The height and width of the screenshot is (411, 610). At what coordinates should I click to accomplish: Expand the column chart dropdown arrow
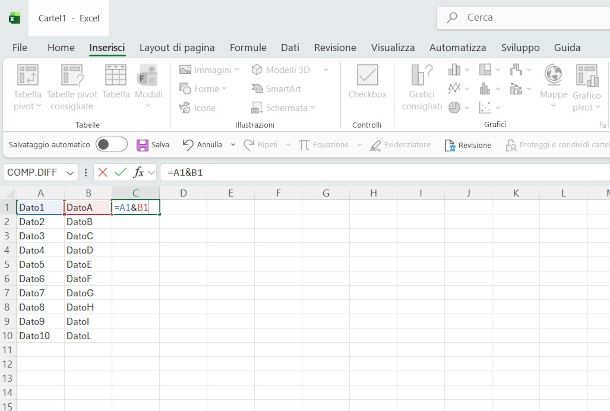click(x=467, y=70)
